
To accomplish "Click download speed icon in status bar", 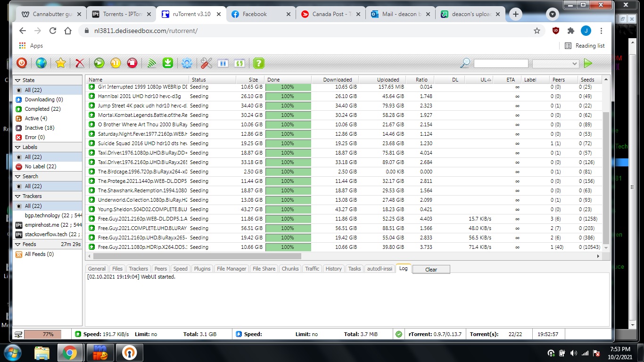I will click(239, 334).
